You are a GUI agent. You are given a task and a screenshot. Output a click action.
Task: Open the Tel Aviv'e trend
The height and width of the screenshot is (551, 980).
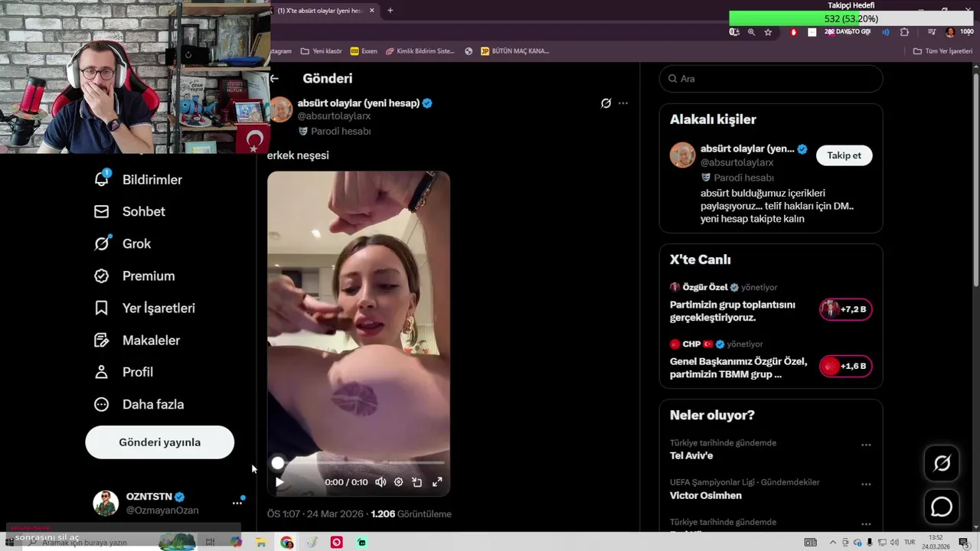point(691,455)
